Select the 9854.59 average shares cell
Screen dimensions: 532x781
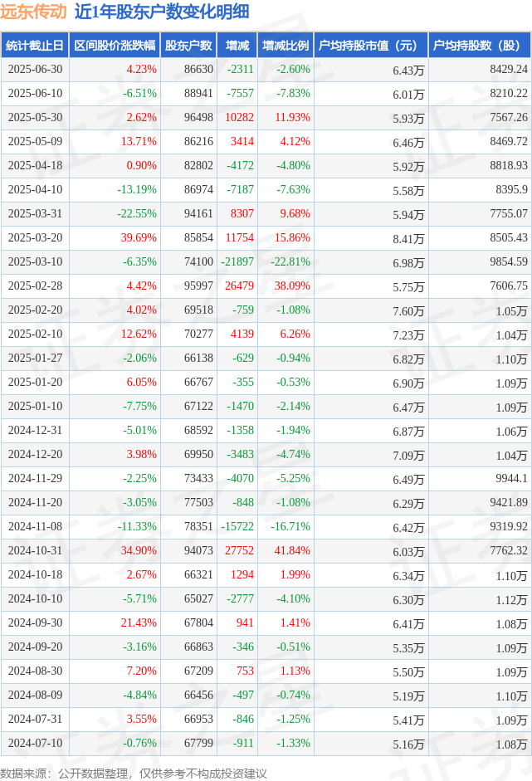click(x=508, y=261)
